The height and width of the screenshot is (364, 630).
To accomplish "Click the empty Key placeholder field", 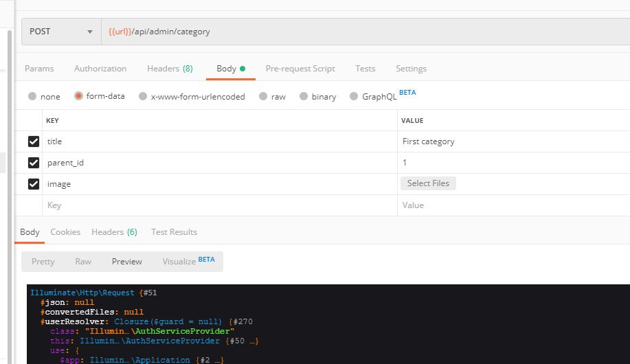I will click(x=220, y=205).
